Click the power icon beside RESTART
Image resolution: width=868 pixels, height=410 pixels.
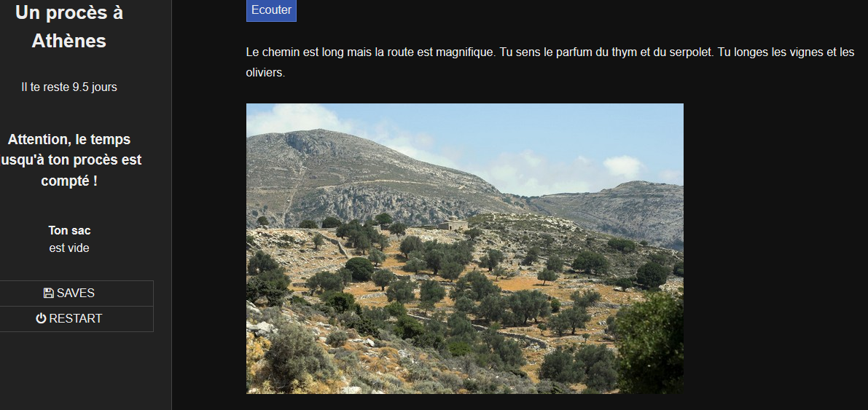(x=41, y=319)
